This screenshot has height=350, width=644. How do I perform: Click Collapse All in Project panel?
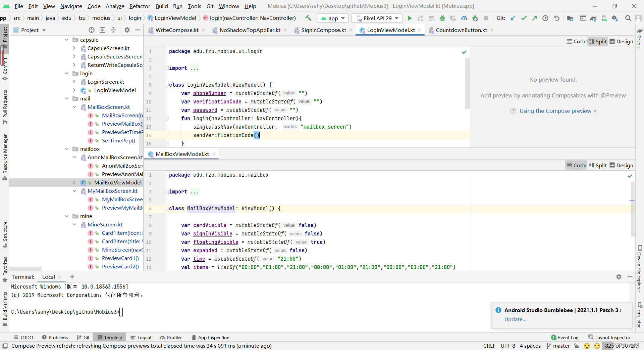coord(113,30)
